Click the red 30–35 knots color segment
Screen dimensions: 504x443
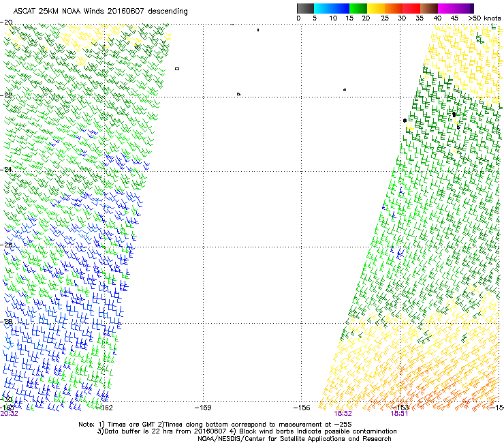(x=411, y=8)
